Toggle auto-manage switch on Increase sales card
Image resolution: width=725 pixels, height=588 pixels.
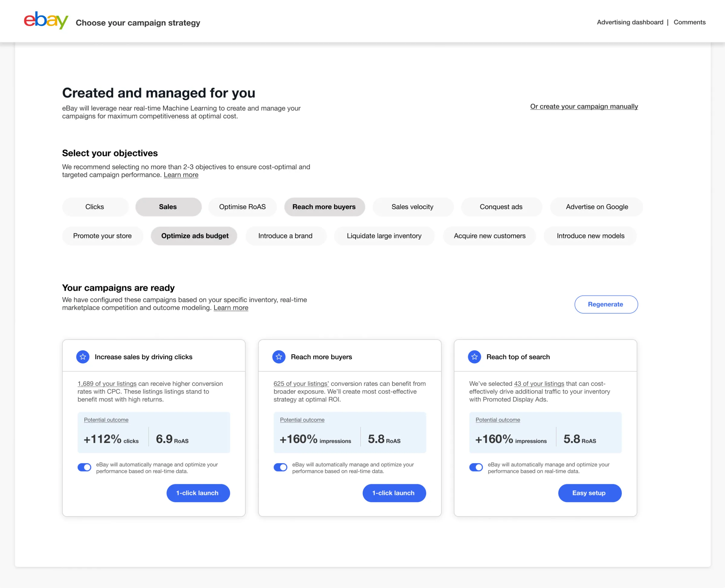point(84,468)
